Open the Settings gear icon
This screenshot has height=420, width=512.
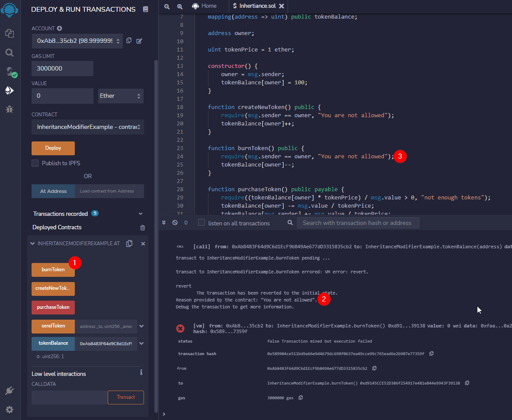coord(10,410)
